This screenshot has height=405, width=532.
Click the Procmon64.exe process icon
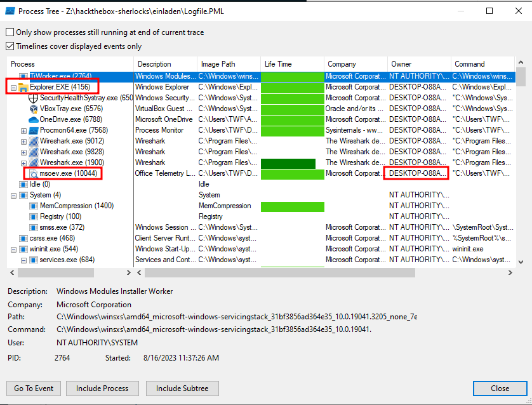[34, 130]
